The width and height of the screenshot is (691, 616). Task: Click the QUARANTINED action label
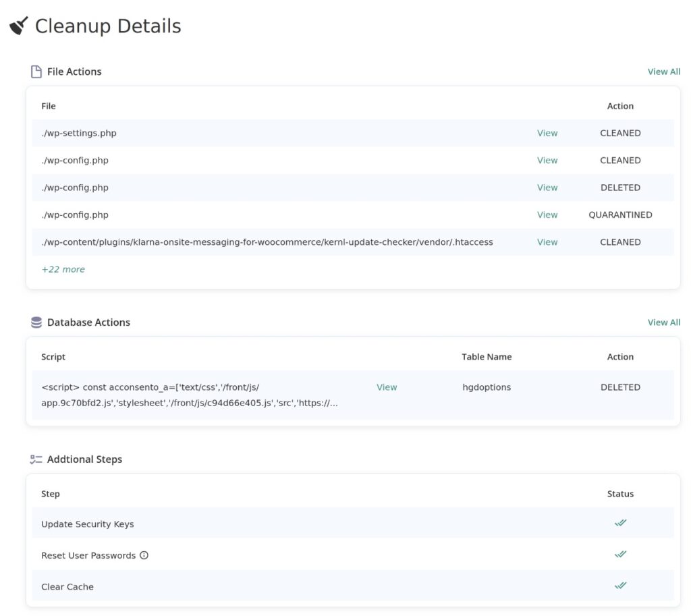(x=620, y=215)
